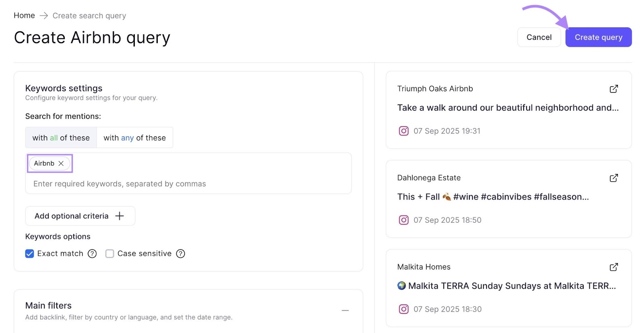
Task: Click Case sensitive help icon
Action: [x=181, y=254]
